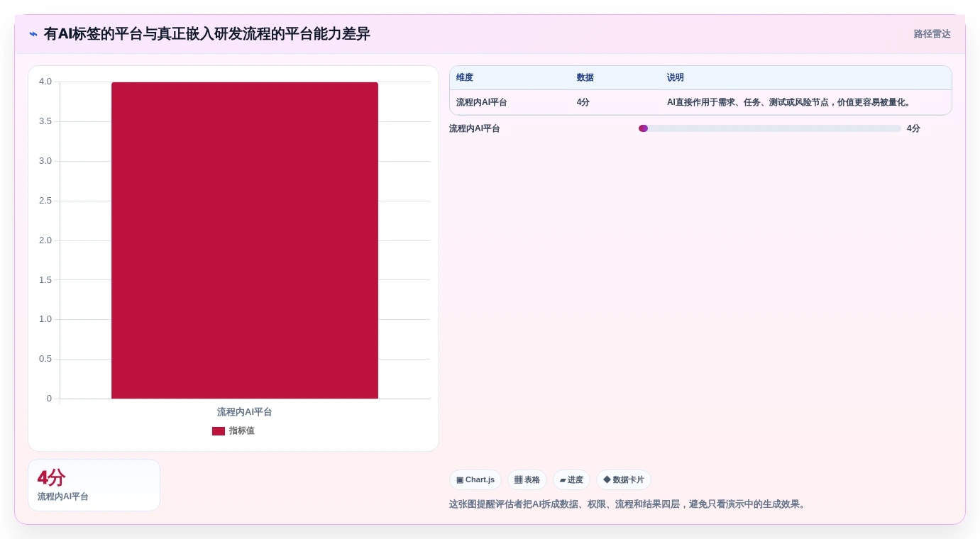Click the 数据卡片 tag
This screenshot has width=980, height=539.
624,480
